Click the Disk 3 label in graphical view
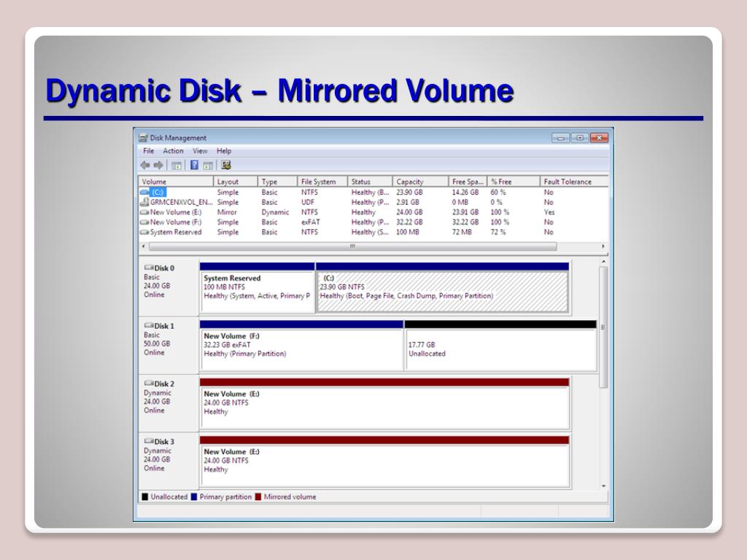 pyautogui.click(x=164, y=442)
